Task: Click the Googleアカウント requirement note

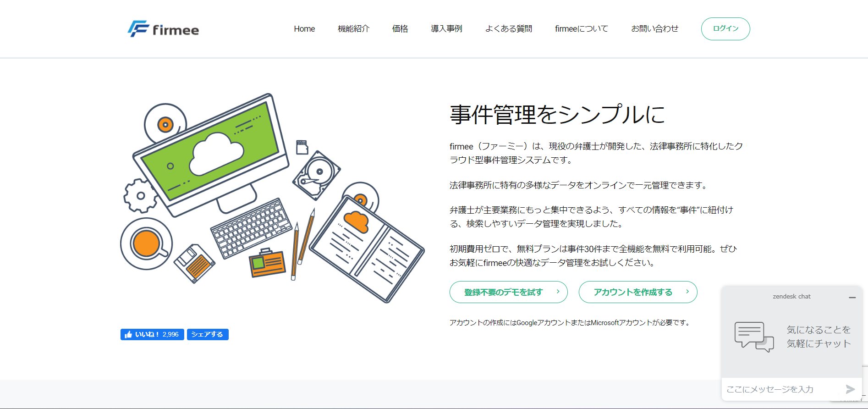Action: point(570,323)
